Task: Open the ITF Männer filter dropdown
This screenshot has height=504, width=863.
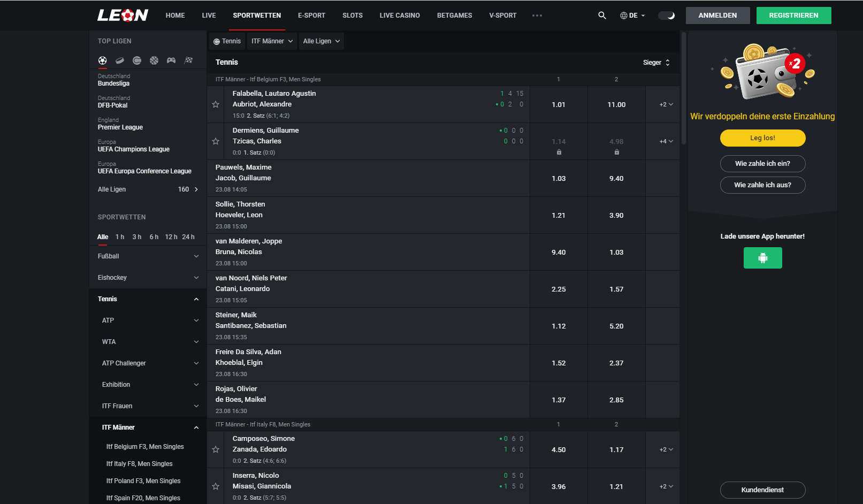Action: pos(272,41)
